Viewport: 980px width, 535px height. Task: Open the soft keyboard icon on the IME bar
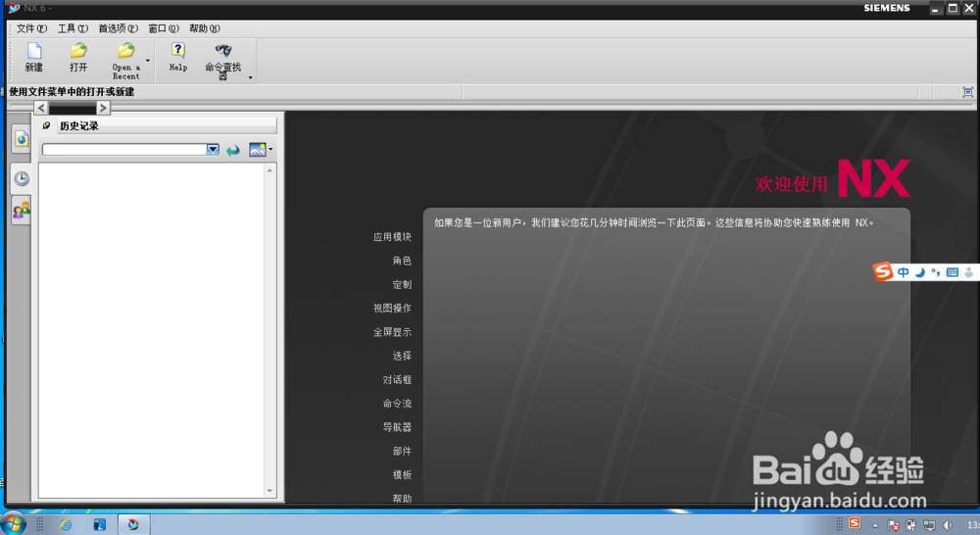click(x=952, y=271)
